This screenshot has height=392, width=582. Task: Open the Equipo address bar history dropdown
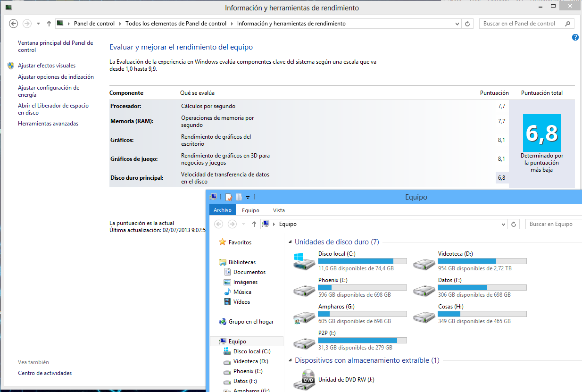(x=503, y=224)
